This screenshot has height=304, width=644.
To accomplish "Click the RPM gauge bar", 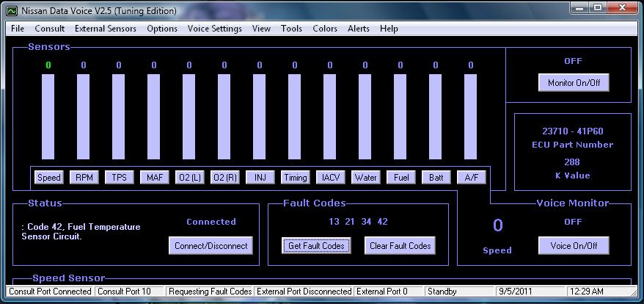I will tap(84, 117).
